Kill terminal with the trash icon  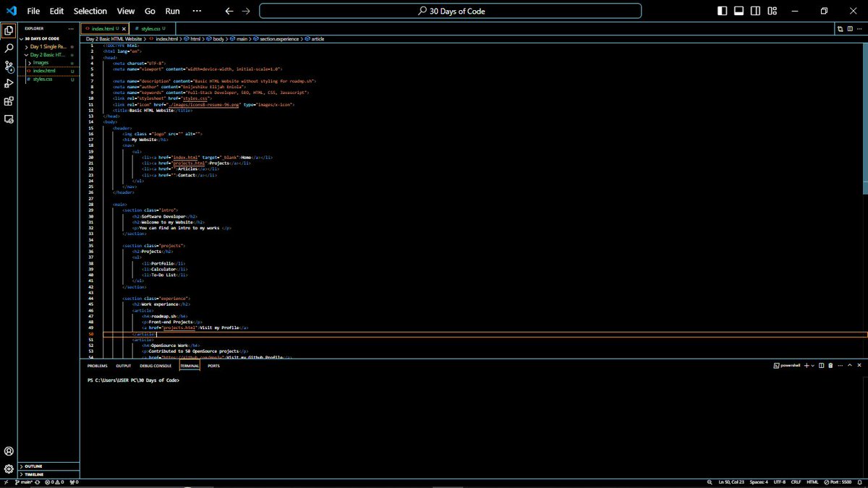[x=830, y=366]
